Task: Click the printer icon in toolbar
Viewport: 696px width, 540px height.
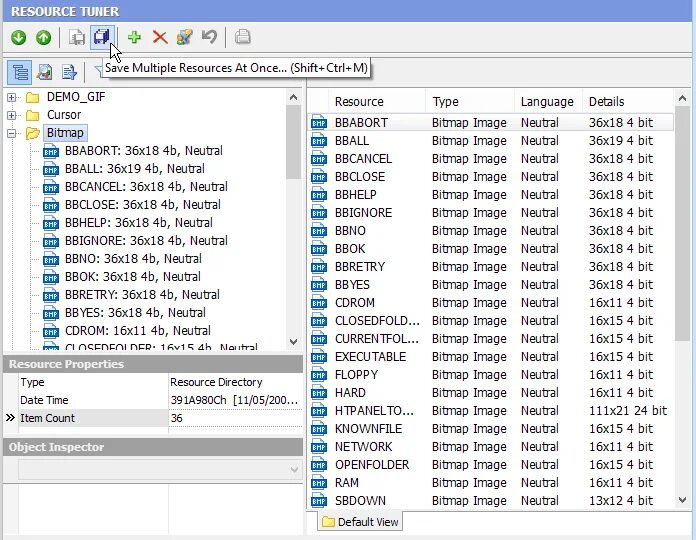Action: [x=242, y=37]
